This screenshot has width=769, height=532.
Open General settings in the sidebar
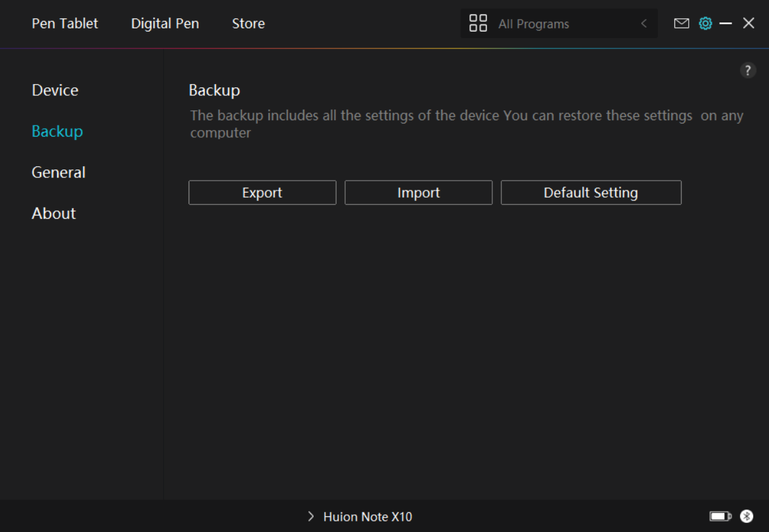[x=58, y=173]
